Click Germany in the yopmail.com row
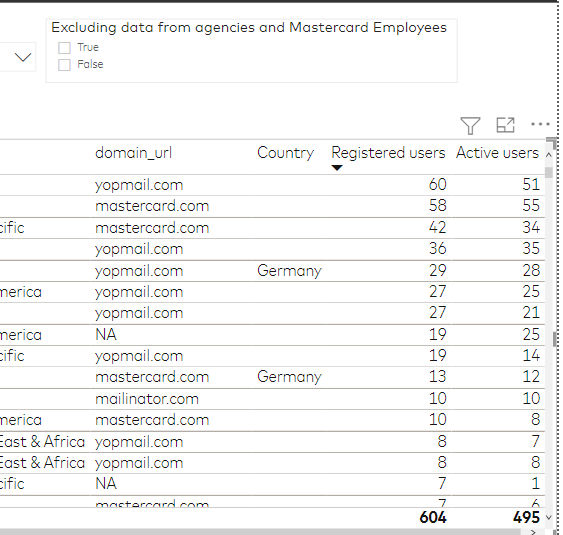This screenshot has width=563, height=535. [289, 271]
